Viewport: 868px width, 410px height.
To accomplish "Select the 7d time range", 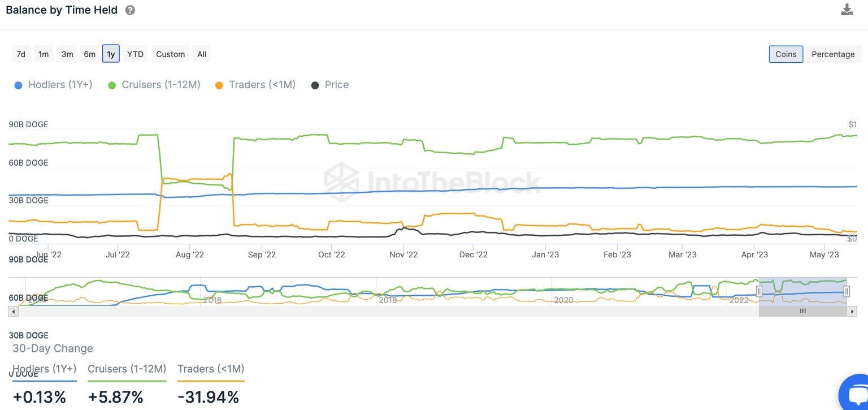I will click(x=21, y=54).
